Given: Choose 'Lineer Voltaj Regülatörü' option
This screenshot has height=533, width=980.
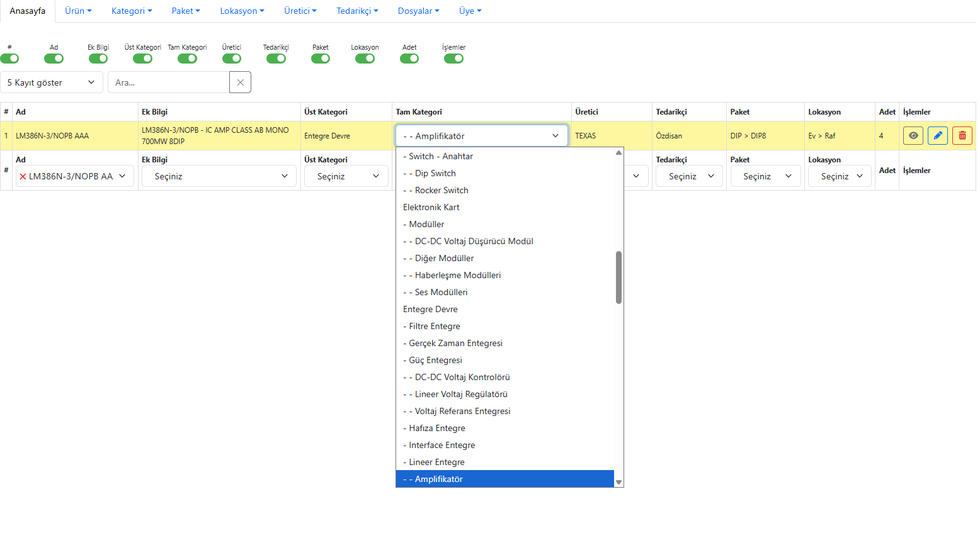Looking at the screenshot, I should pyautogui.click(x=461, y=394).
